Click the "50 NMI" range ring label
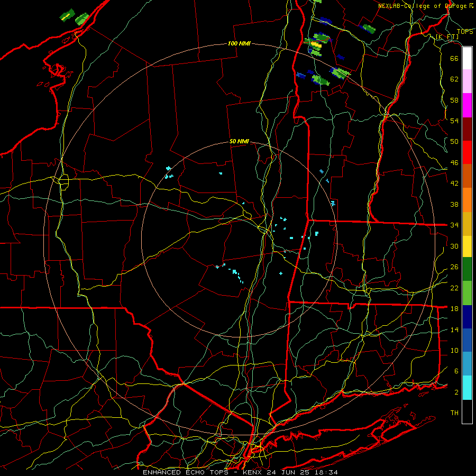Image resolution: width=476 pixels, height=476 pixels. [239, 141]
